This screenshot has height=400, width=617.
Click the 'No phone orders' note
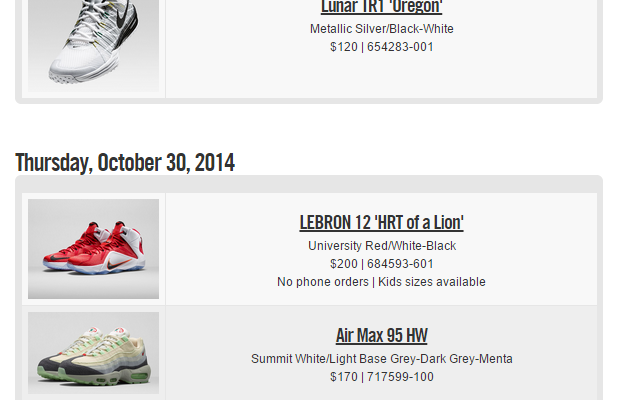(322, 282)
